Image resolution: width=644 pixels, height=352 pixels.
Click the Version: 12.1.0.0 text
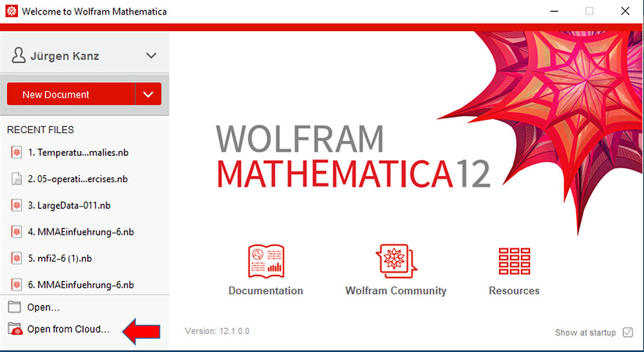pyautogui.click(x=217, y=331)
